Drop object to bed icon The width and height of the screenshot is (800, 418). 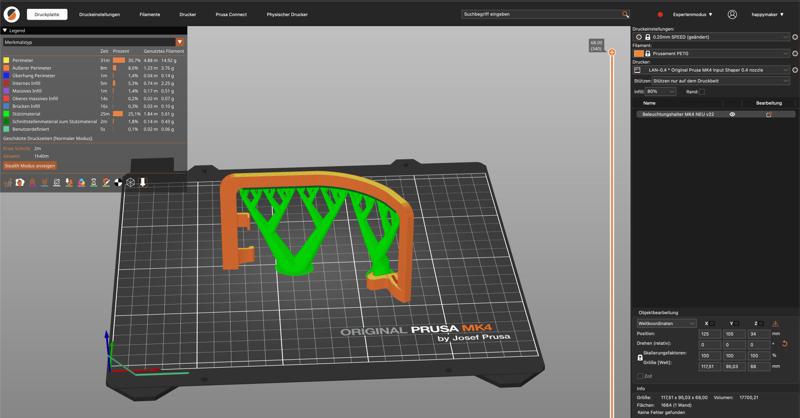coord(776,324)
